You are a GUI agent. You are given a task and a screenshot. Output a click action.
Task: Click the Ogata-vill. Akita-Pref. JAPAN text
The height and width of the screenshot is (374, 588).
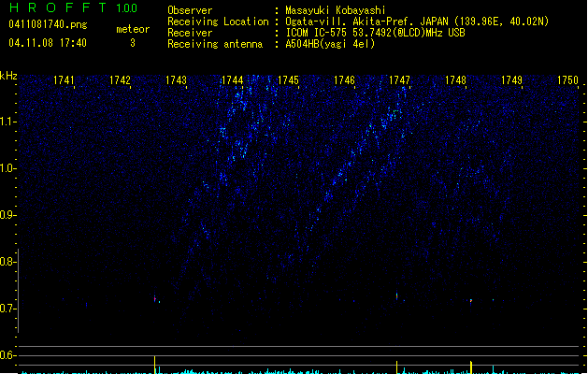pyautogui.click(x=368, y=22)
